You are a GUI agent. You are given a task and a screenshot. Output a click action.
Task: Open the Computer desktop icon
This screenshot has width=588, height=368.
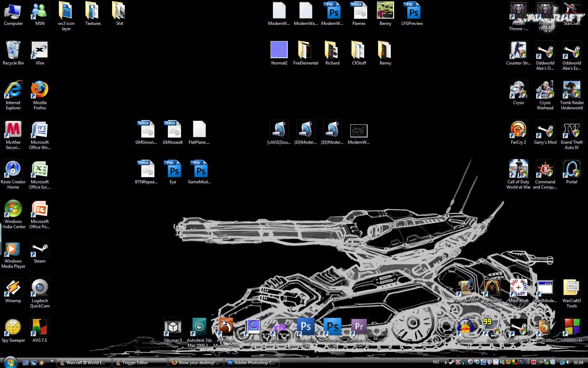(x=13, y=14)
